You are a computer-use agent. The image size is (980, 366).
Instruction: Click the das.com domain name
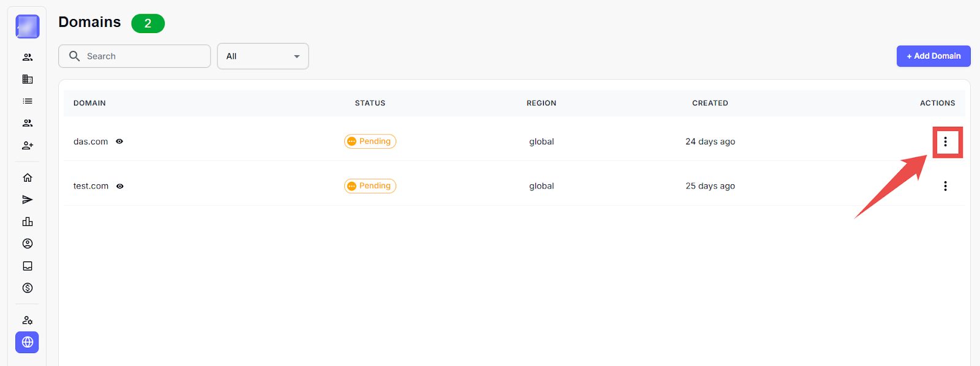point(91,141)
